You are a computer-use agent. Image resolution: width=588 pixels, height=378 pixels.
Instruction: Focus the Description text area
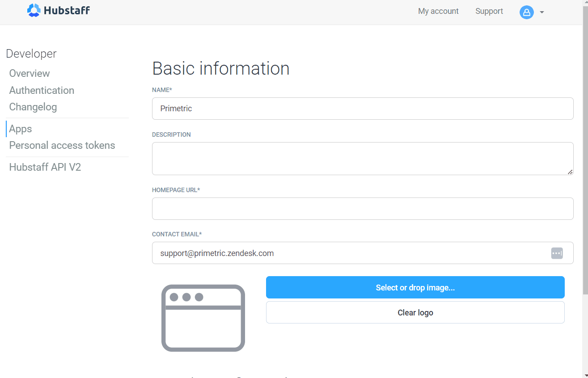(363, 159)
